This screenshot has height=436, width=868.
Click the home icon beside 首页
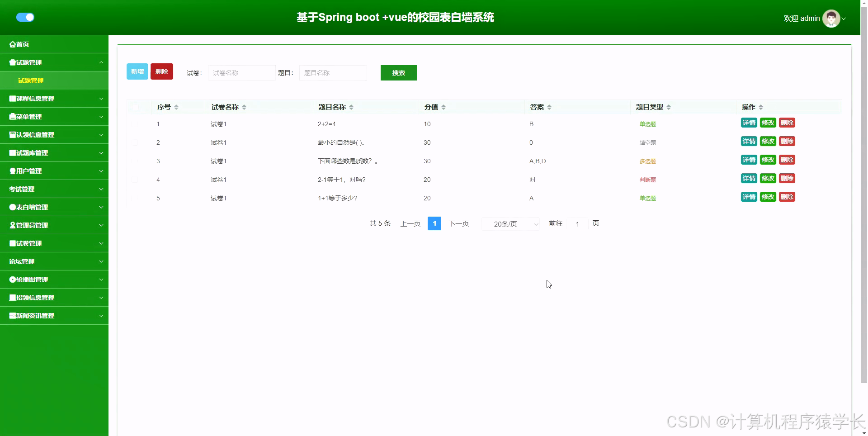pos(12,44)
